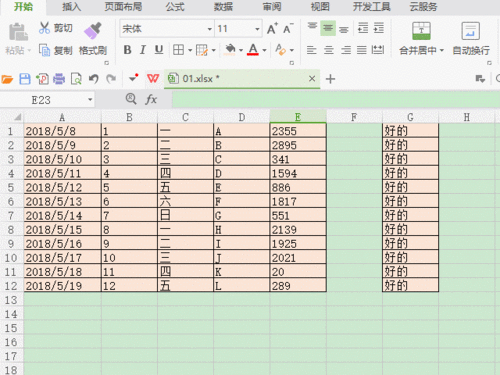Click Wrap Text (自动换行) button
500x375 pixels.
(x=471, y=38)
